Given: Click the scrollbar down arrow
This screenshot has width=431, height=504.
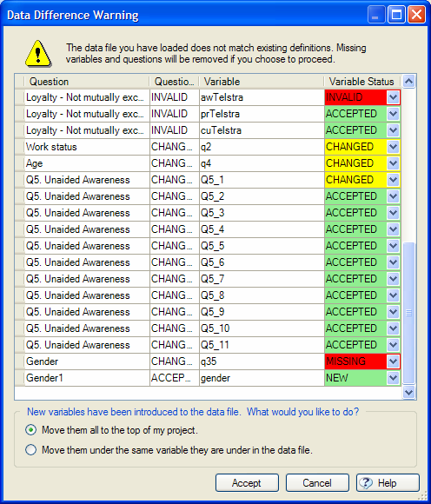Looking at the screenshot, I should tap(408, 393).
